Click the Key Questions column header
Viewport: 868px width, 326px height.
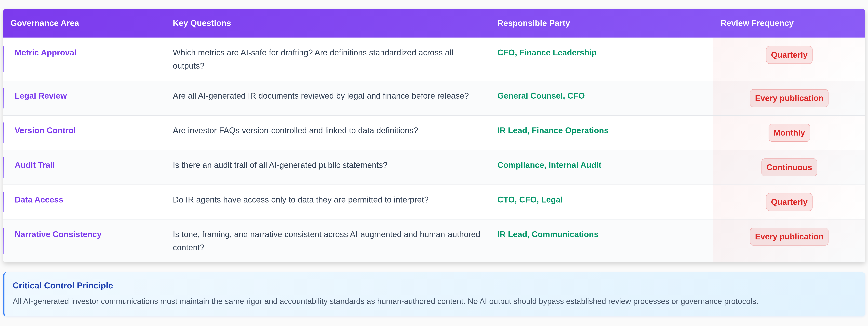201,23
